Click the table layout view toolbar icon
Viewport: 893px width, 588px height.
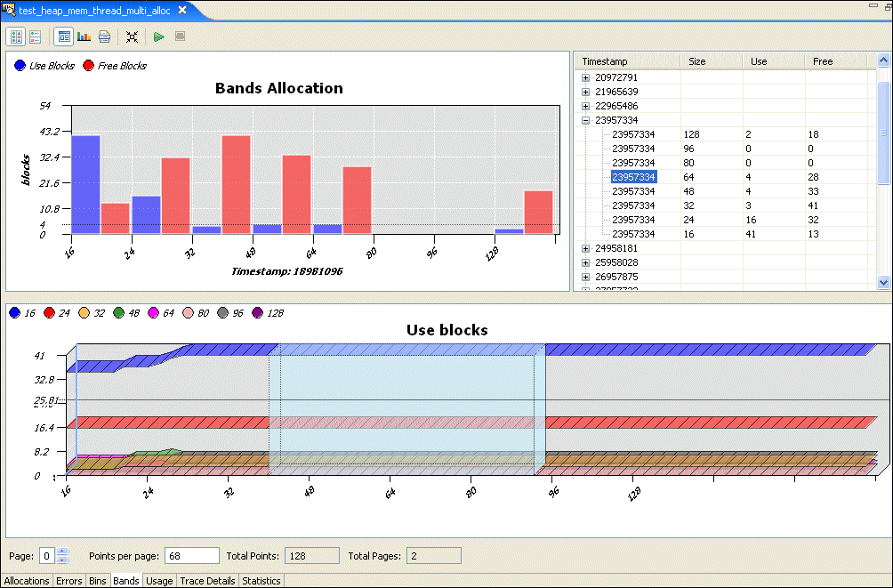[63, 36]
